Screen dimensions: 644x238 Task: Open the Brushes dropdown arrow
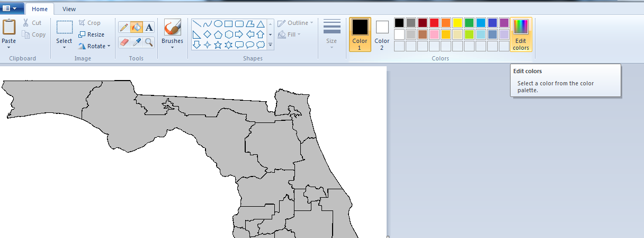[172, 47]
